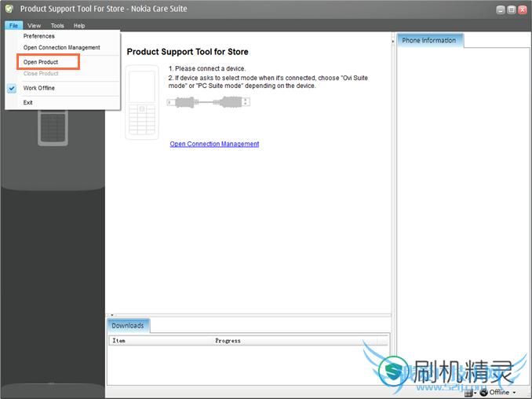Click the phone illustration in main panel
532x399 pixels.
[x=142, y=102]
